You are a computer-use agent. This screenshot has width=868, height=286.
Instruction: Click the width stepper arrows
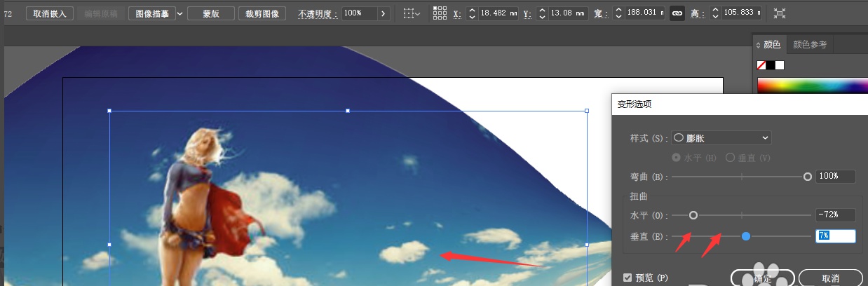pyautogui.click(x=618, y=13)
